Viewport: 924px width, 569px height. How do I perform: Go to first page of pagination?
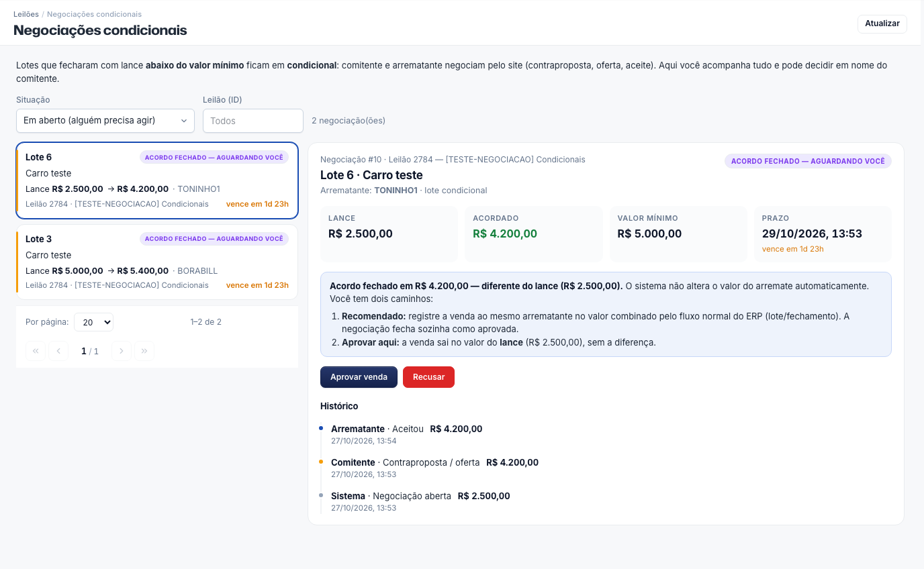click(36, 351)
